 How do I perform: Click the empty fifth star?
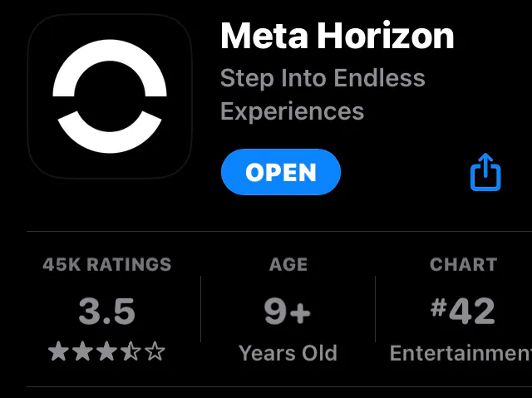(155, 351)
